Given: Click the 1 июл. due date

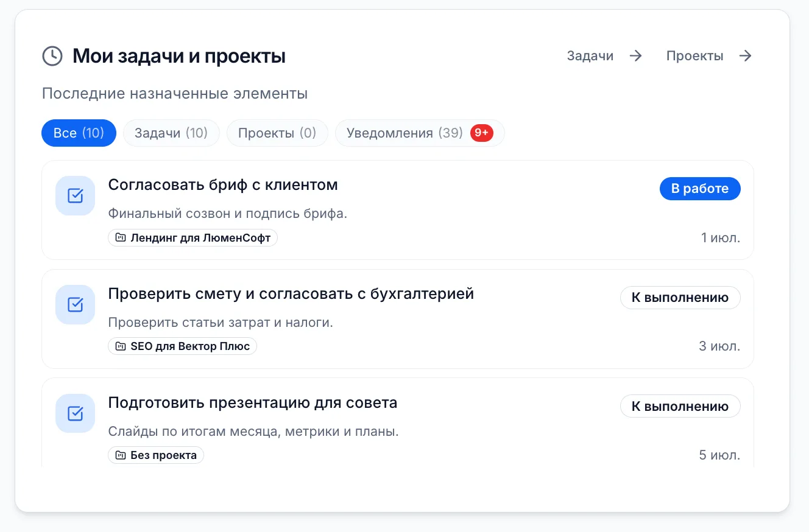Looking at the screenshot, I should click(x=721, y=237).
